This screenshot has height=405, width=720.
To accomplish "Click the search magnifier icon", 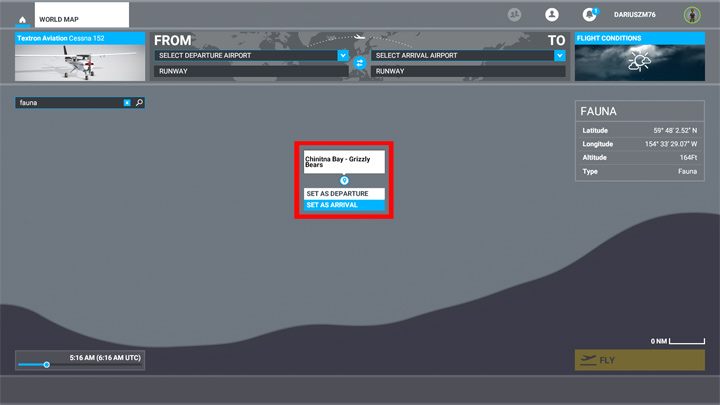I will pos(139,102).
